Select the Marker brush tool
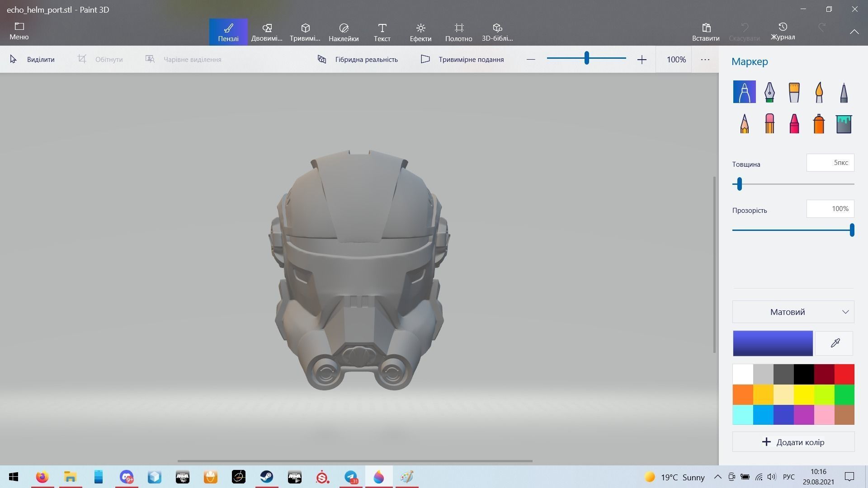The width and height of the screenshot is (868, 488). (x=744, y=92)
